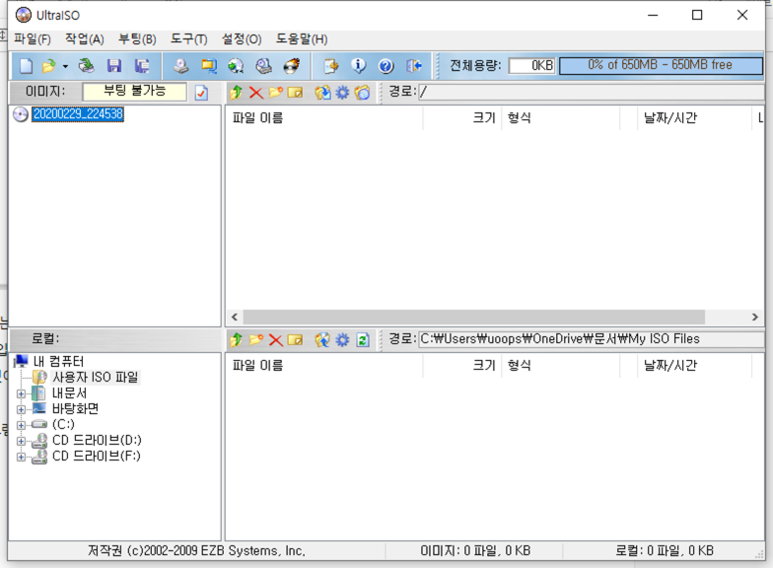Click the boot image checkmark document icon

coord(201,93)
